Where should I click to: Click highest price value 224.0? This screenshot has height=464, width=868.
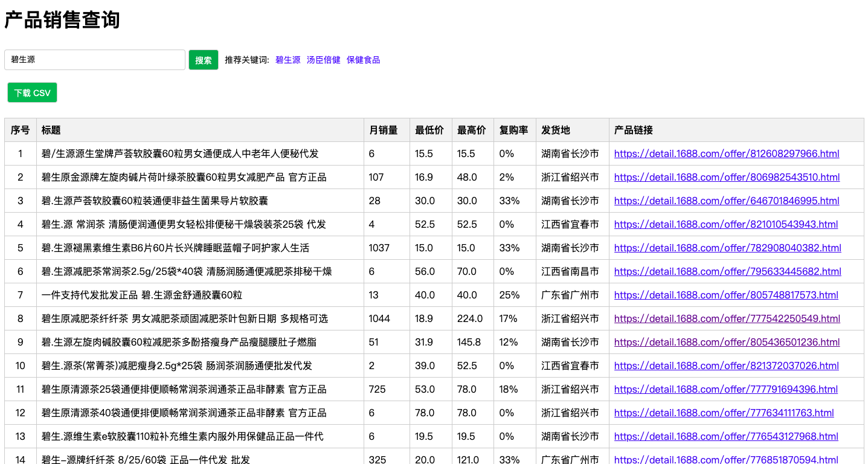coord(470,318)
